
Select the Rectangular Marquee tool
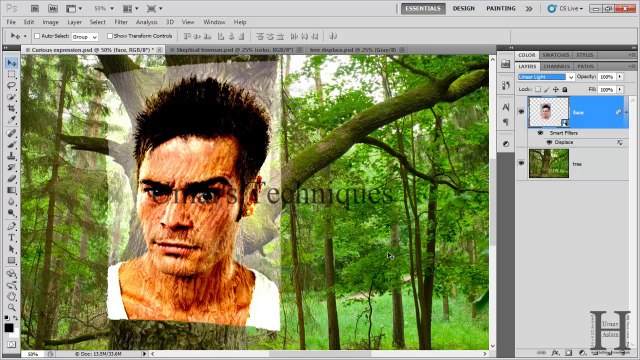(x=11, y=74)
